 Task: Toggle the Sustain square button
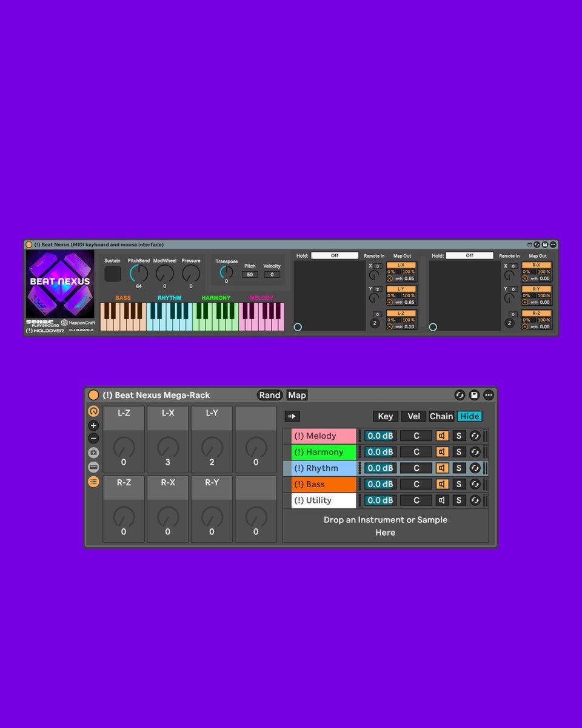coord(113,274)
